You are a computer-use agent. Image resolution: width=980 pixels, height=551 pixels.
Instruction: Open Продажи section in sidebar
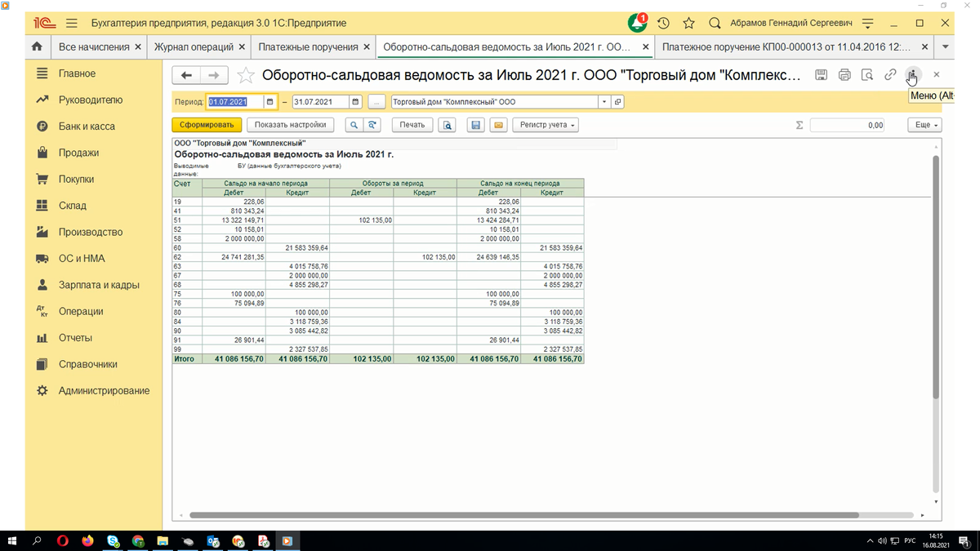coord(78,153)
